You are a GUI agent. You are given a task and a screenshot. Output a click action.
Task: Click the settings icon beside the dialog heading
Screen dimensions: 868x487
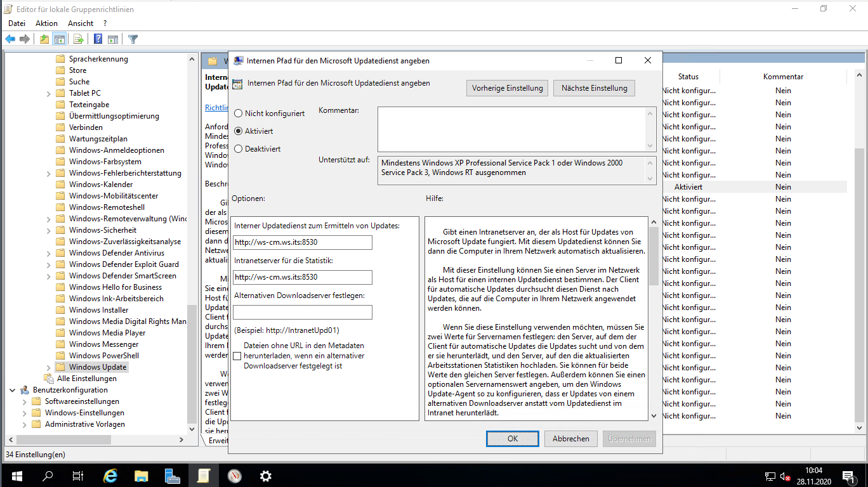(x=237, y=84)
